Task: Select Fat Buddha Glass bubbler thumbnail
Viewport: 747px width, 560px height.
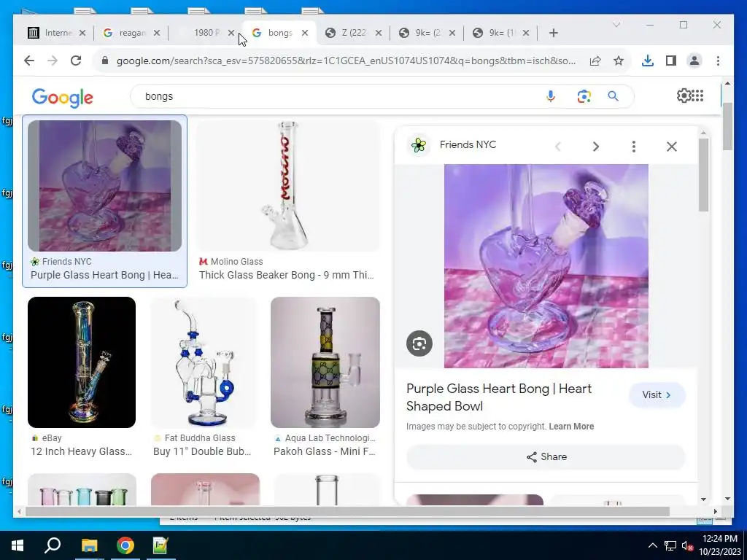Action: coord(203,362)
